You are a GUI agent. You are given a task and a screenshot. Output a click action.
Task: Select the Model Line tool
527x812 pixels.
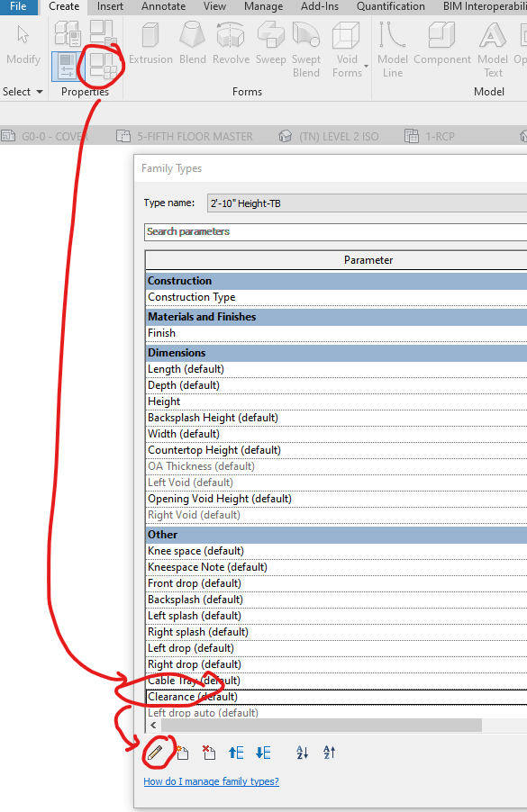point(392,50)
